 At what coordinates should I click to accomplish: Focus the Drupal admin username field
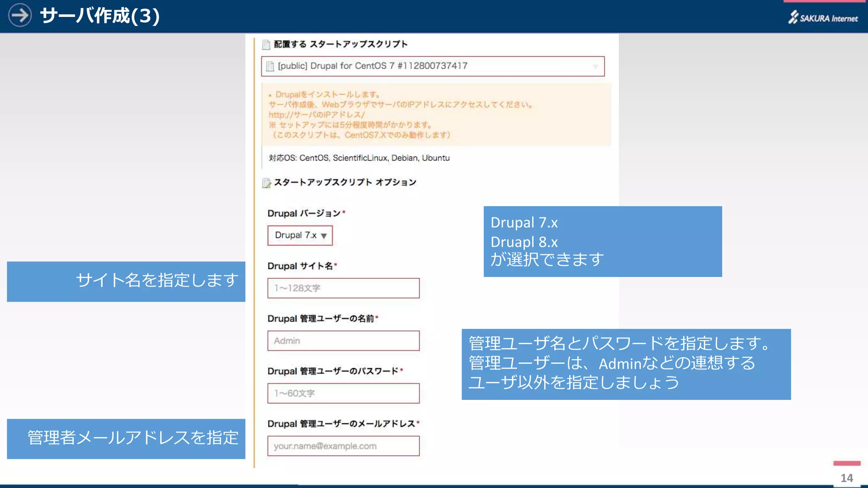coord(343,341)
